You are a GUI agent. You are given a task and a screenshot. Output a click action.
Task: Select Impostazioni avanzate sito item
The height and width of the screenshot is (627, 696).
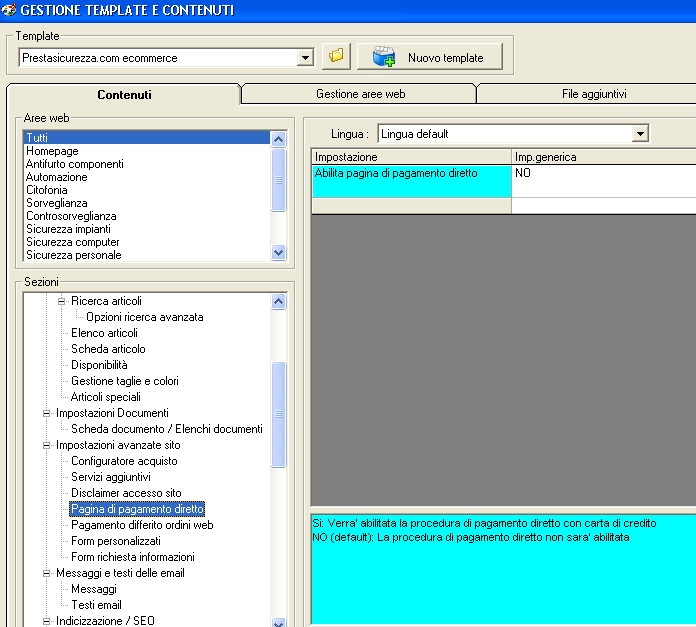118,445
